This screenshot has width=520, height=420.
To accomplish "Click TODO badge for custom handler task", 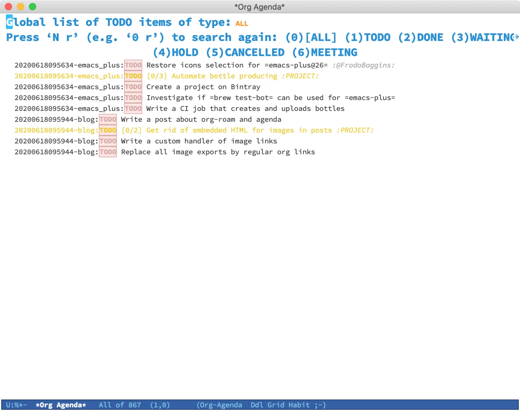I will (x=108, y=141).
